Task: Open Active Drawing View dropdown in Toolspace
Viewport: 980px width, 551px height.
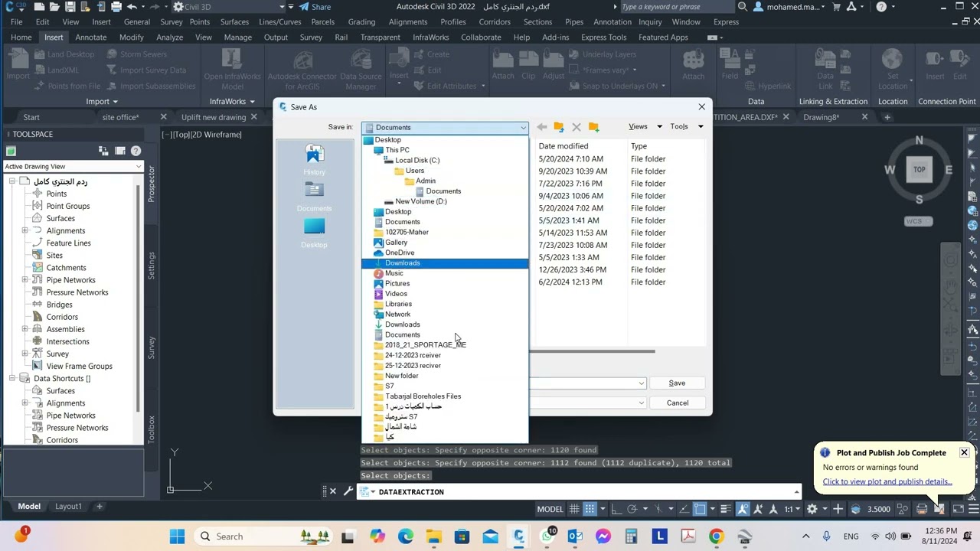Action: [x=73, y=166]
